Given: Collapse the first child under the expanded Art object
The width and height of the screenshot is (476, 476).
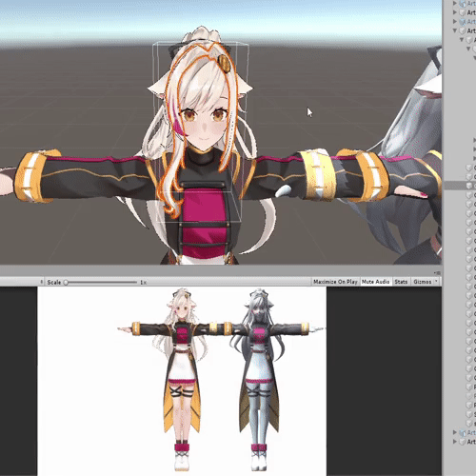Looking at the screenshot, I should pos(462,40).
